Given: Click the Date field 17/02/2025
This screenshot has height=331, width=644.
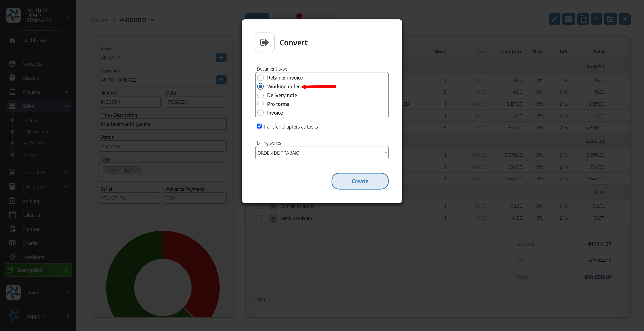Looking at the screenshot, I should coord(195,102).
